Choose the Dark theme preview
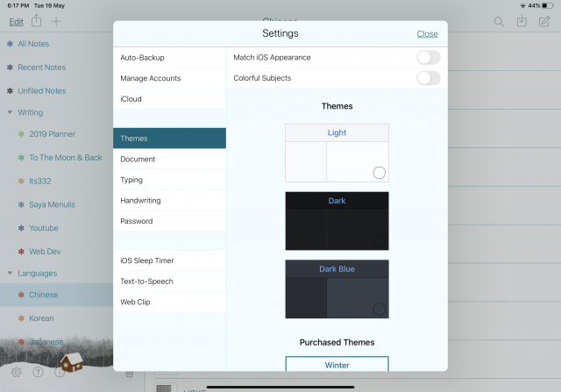 [x=337, y=221]
